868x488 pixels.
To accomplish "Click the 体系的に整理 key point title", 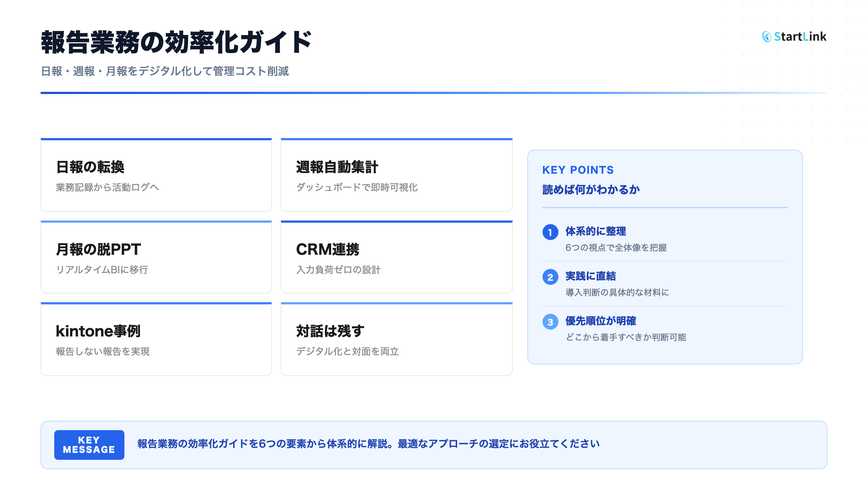I will (x=595, y=231).
